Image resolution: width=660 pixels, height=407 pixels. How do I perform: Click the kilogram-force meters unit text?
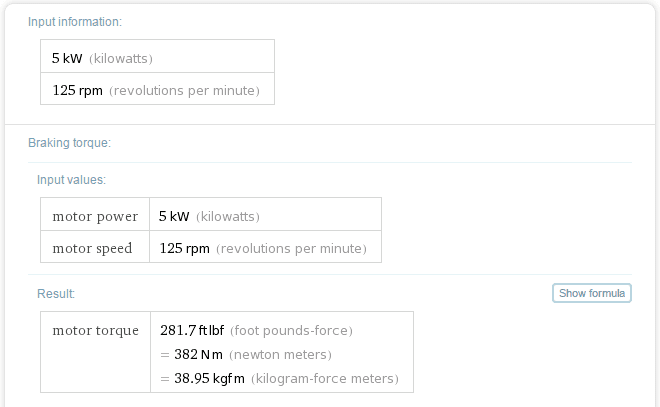pos(325,378)
